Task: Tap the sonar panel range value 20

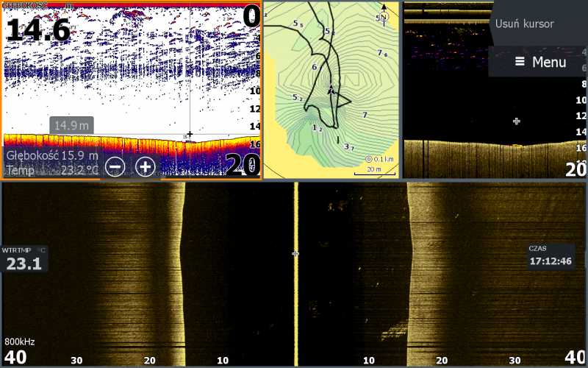Action: pos(241,164)
